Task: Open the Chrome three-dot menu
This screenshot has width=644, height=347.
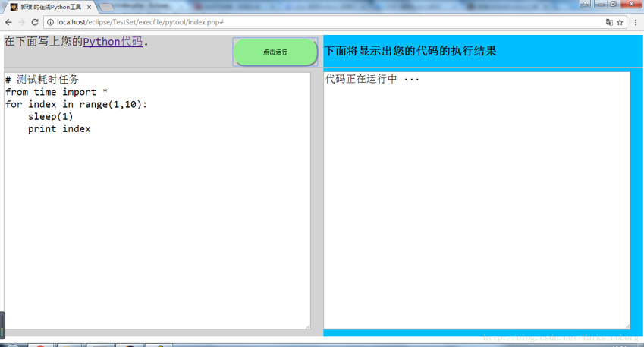Action: [636, 22]
